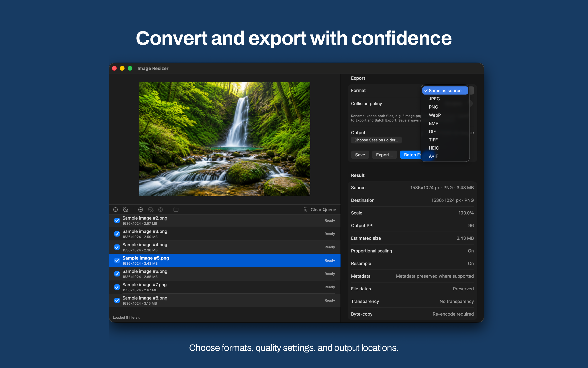
Task: Click the green zoom window button
Action: (x=130, y=68)
